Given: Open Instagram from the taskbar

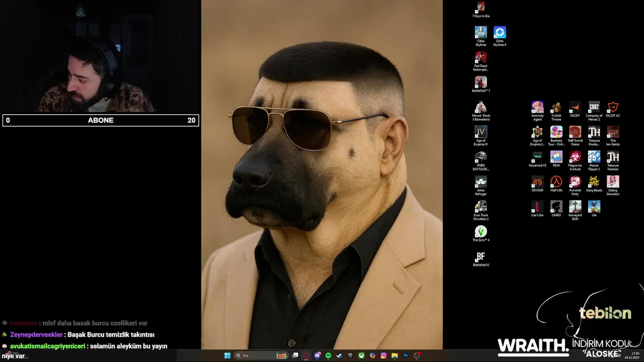Looking at the screenshot, I should (x=383, y=355).
